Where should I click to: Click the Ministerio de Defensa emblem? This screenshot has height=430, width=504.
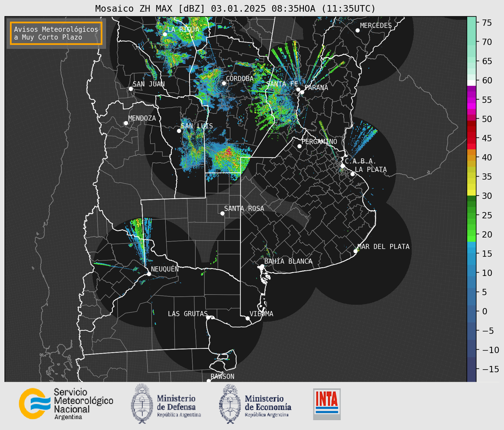click(142, 404)
